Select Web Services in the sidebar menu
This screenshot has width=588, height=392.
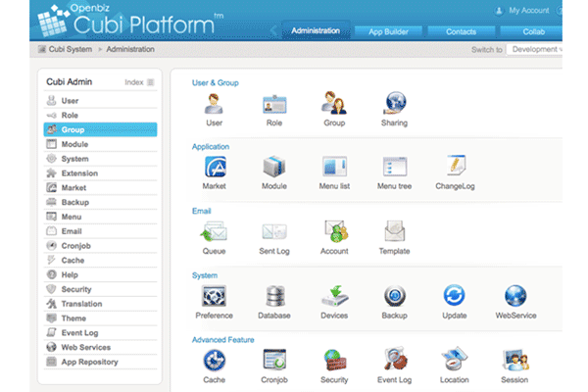click(x=100, y=347)
